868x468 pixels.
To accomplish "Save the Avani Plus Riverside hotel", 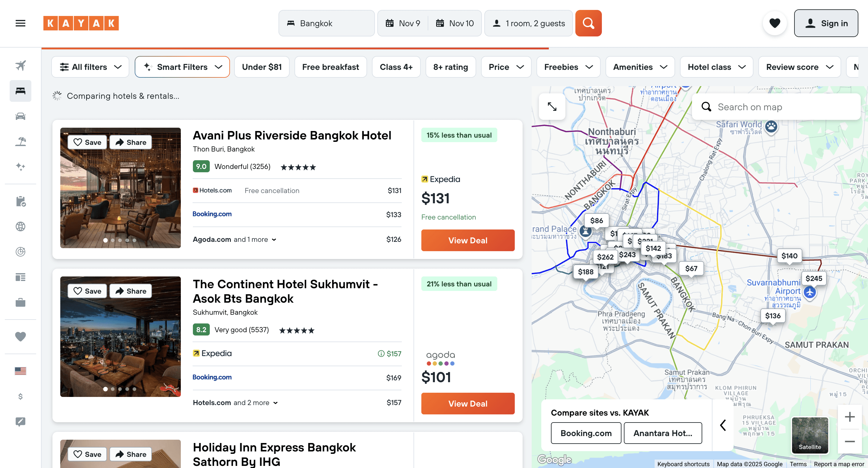I will [x=87, y=142].
